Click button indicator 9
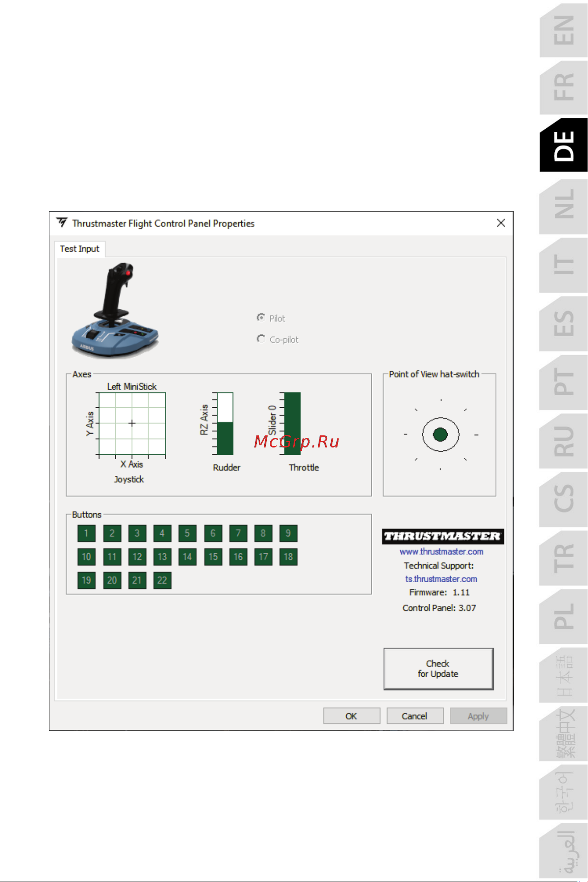 288,533
